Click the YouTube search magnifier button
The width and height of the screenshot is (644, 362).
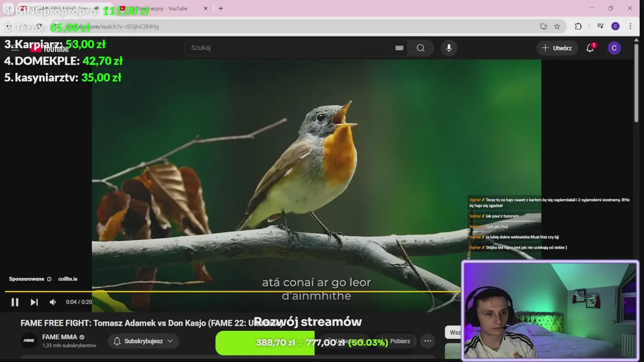421,48
